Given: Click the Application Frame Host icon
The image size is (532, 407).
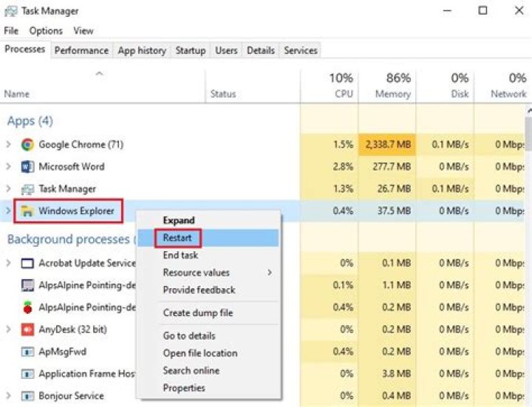Looking at the screenshot, I should [27, 374].
